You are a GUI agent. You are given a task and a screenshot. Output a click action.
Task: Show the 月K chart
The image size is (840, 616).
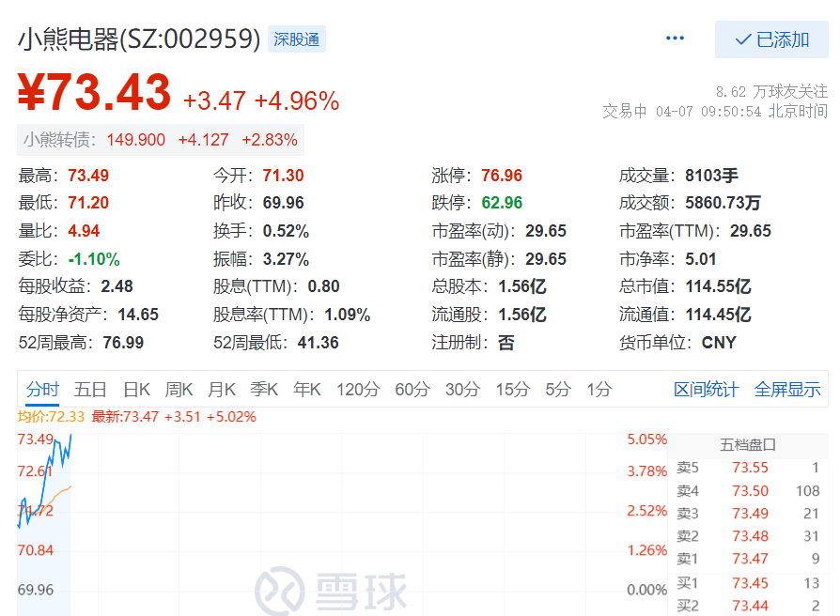point(222,389)
